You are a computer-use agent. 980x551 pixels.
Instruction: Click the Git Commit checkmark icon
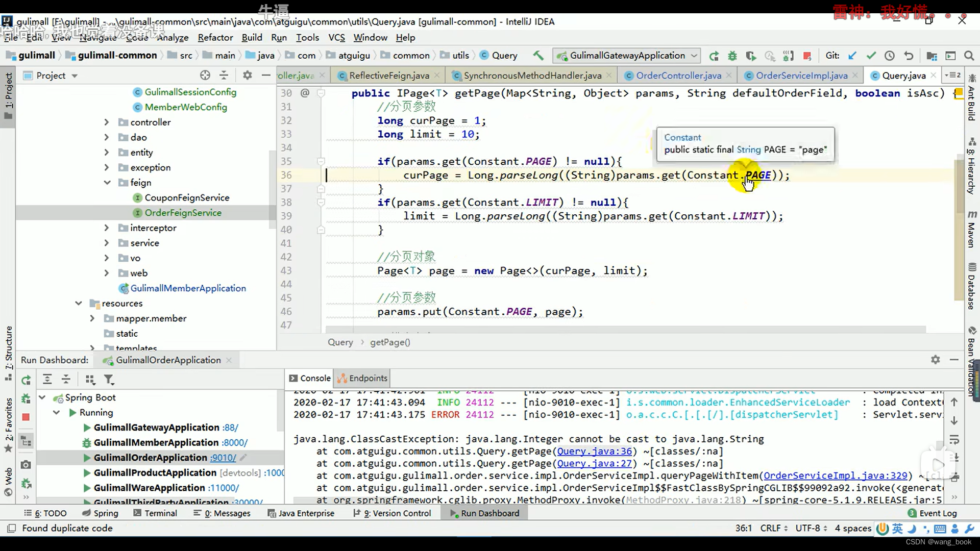coord(871,56)
